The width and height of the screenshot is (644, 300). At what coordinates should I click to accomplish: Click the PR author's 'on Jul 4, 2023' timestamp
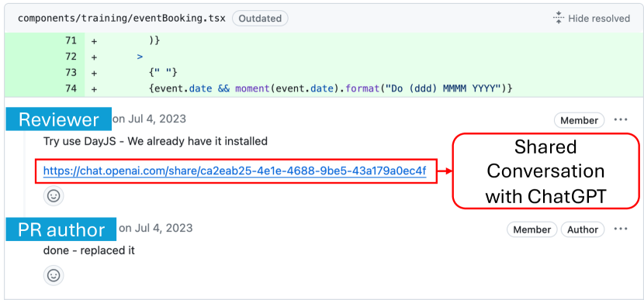[156, 228]
